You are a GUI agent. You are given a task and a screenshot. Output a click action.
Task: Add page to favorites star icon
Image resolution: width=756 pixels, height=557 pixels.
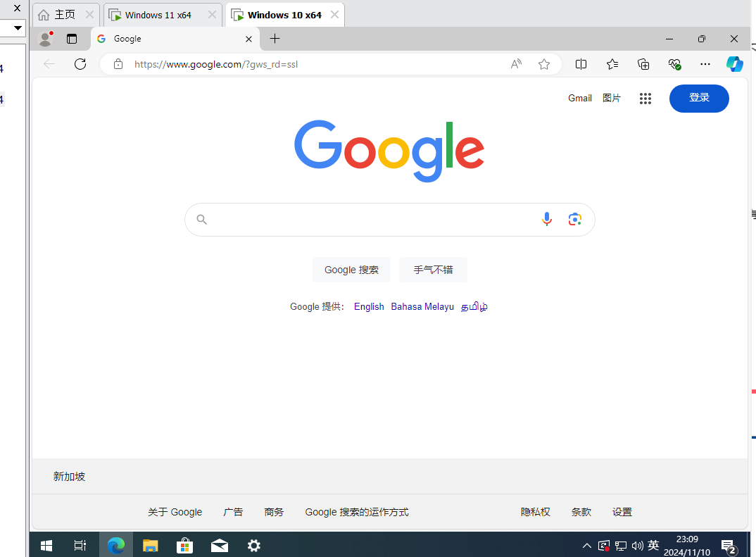(x=544, y=64)
